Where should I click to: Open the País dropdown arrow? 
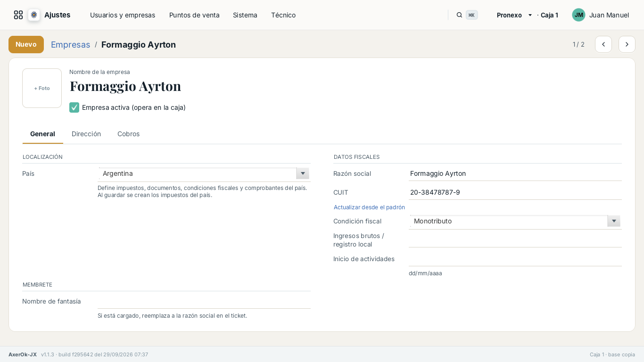[x=303, y=173]
